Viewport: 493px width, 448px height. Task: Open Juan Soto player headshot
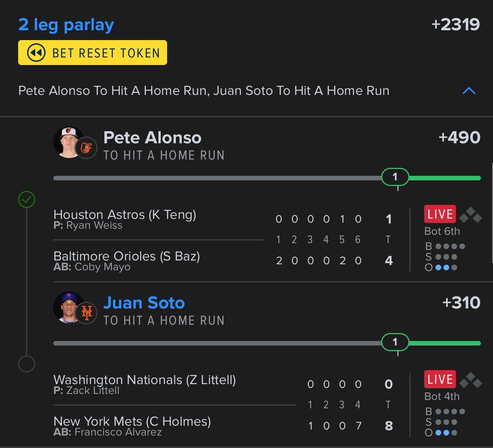[x=68, y=307]
